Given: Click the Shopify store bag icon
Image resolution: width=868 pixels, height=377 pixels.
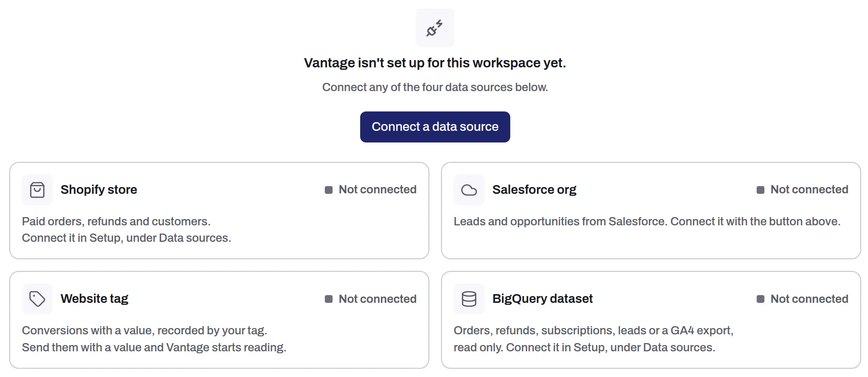Looking at the screenshot, I should [x=37, y=190].
